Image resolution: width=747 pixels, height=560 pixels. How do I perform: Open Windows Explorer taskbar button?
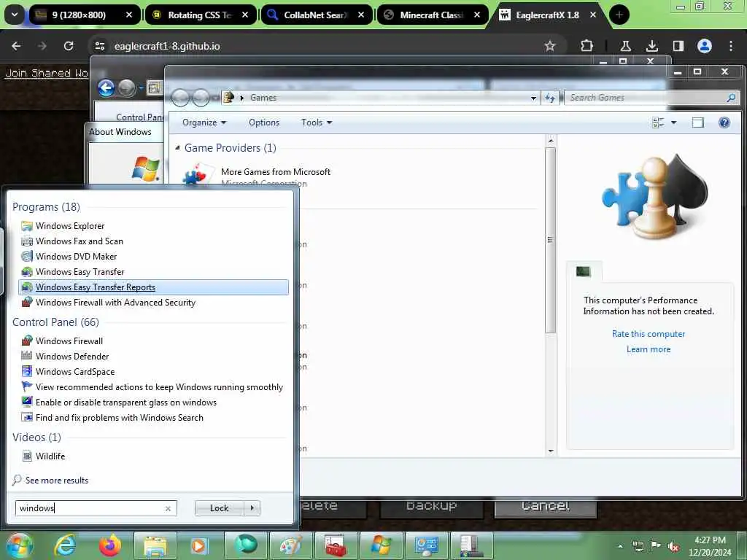[155, 545]
